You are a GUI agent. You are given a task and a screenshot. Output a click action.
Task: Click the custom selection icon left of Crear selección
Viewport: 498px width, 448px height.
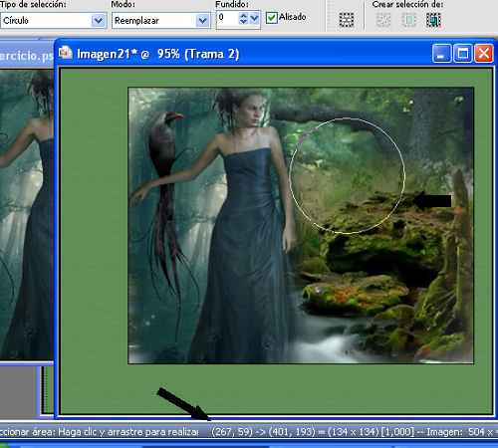click(x=346, y=20)
